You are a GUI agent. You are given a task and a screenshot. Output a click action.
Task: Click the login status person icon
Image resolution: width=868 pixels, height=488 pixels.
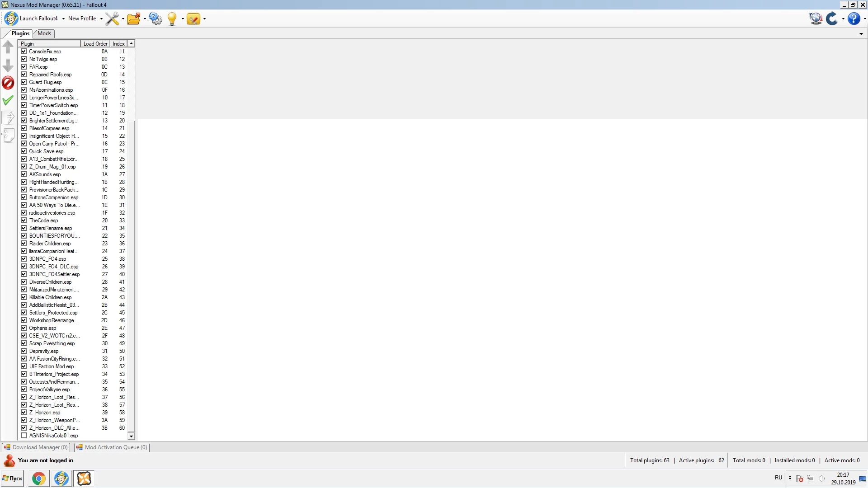[x=9, y=460]
